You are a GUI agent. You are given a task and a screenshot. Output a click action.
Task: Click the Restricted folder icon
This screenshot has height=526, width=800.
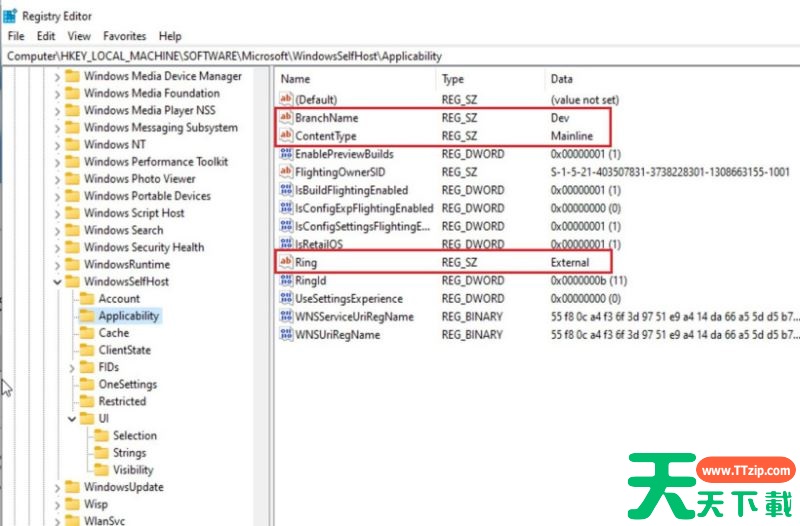87,401
